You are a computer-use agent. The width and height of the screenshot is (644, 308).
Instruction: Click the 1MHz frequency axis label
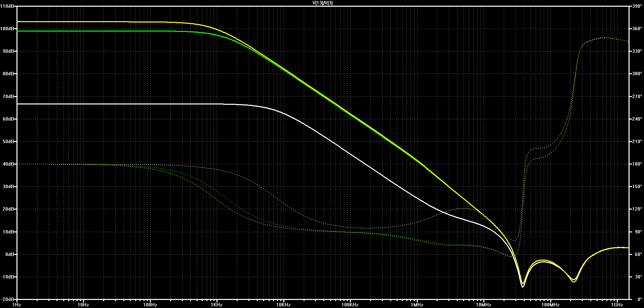tap(417, 305)
